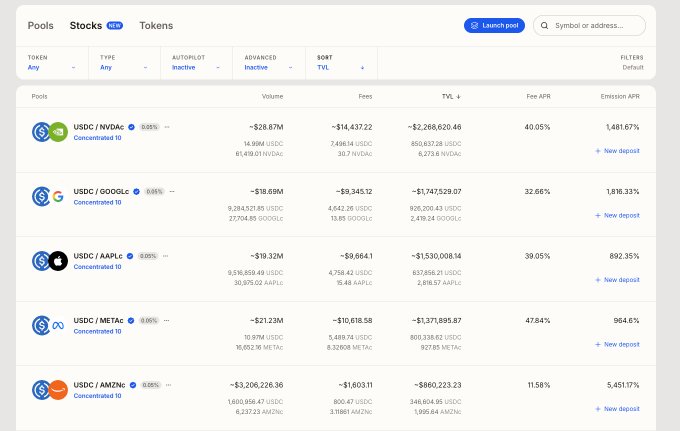Viewport: 680px width, 431px height.
Task: Click the ~$28.87M volume value
Action: 266,127
